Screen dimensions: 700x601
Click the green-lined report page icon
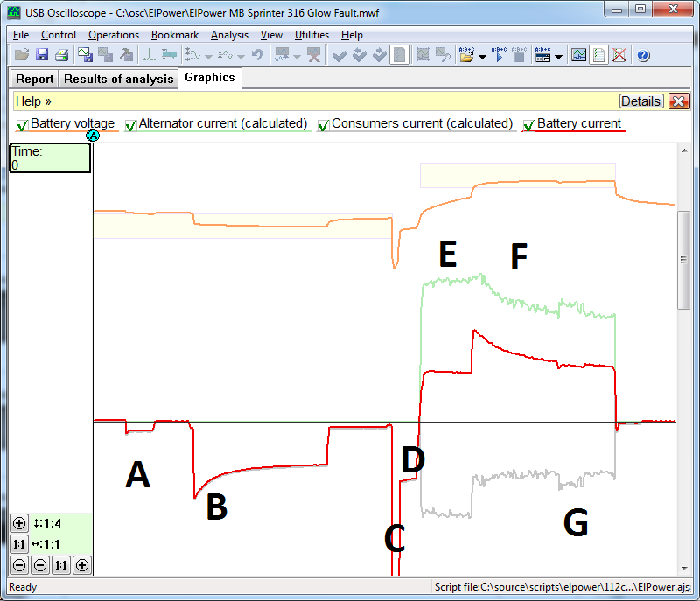tap(598, 55)
